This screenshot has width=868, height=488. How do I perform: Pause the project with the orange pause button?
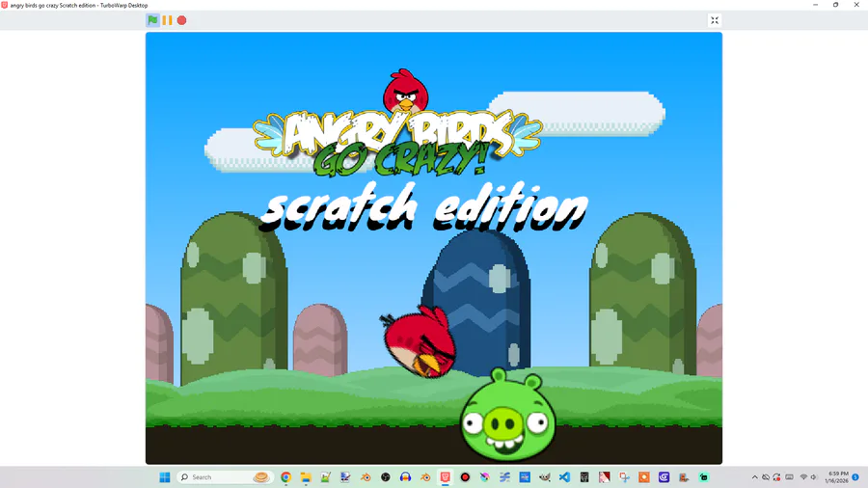click(x=167, y=20)
